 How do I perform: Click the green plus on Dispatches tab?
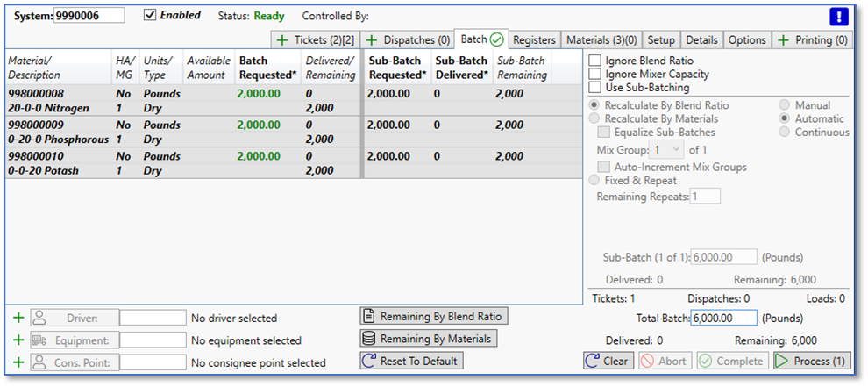pyautogui.click(x=372, y=40)
